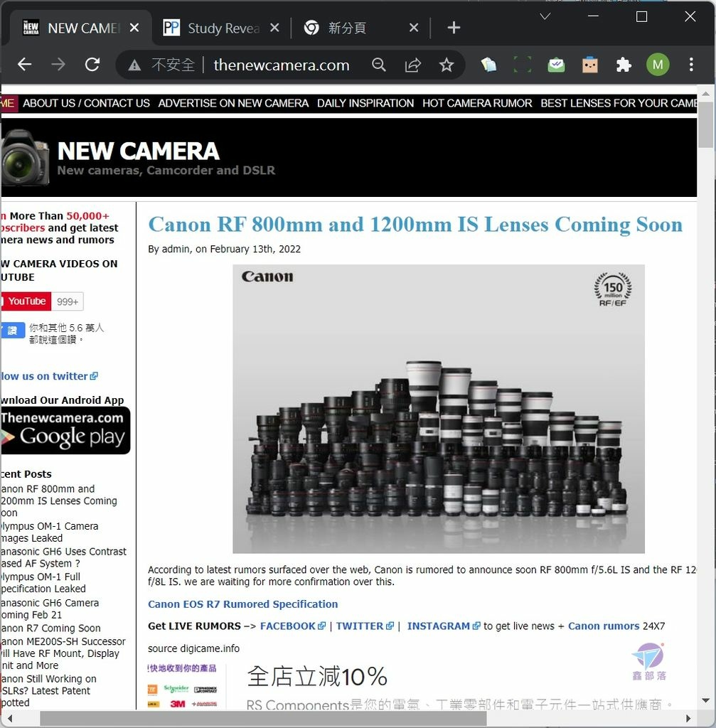
Task: Click the NEW CAMERA site logo
Action: 139,151
